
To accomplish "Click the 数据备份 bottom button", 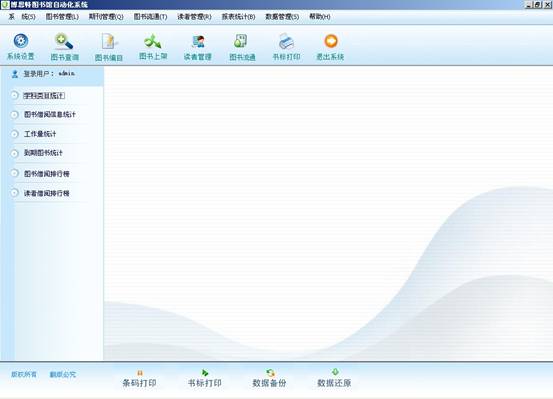I will [x=269, y=379].
